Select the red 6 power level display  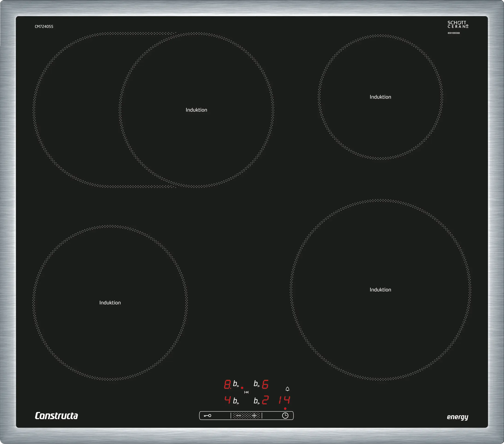point(265,384)
